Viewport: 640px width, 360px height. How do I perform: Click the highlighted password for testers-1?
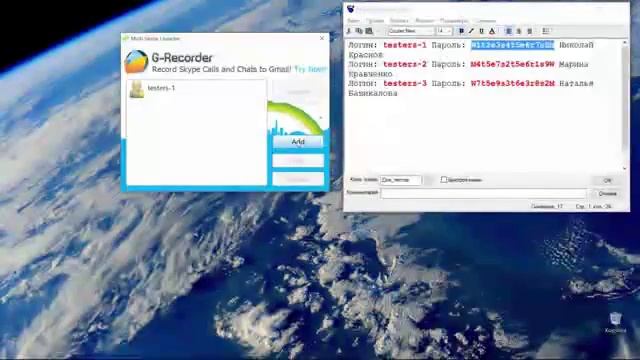pos(513,45)
